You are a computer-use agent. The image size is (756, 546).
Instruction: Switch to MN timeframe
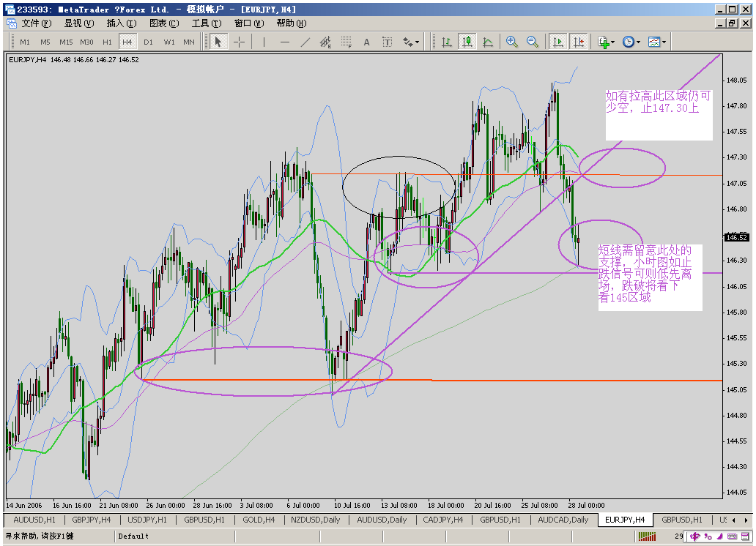click(x=189, y=42)
